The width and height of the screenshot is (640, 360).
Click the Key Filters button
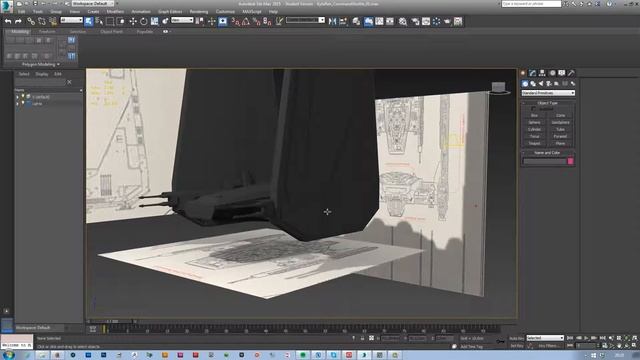pyautogui.click(x=549, y=346)
